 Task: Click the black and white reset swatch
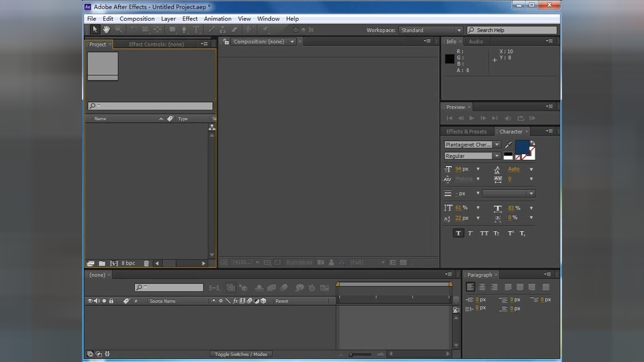[x=508, y=156]
